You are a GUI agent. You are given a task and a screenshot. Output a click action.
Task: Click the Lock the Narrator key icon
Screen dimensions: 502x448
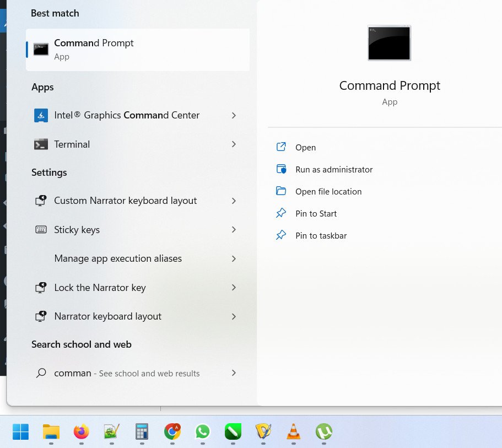(41, 288)
